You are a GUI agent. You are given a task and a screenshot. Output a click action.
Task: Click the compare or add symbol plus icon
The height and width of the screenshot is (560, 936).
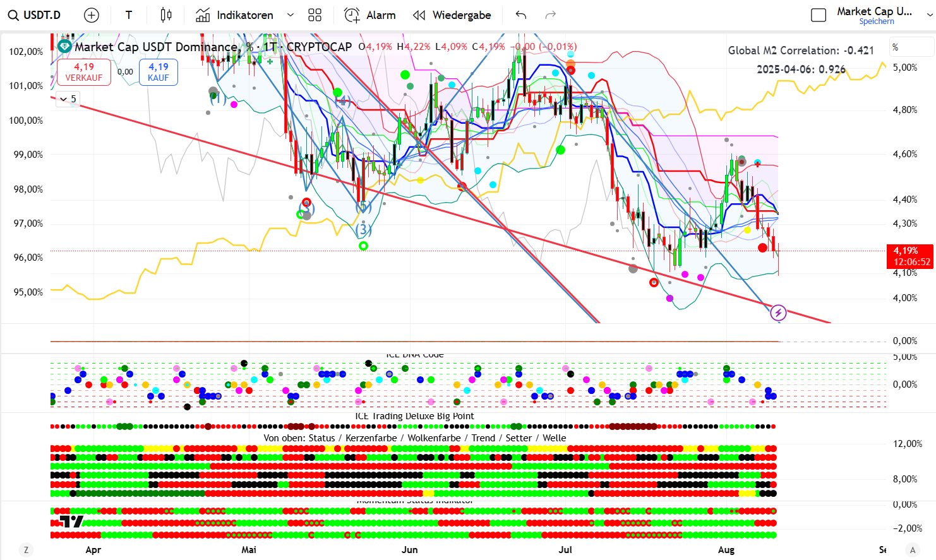pyautogui.click(x=92, y=15)
